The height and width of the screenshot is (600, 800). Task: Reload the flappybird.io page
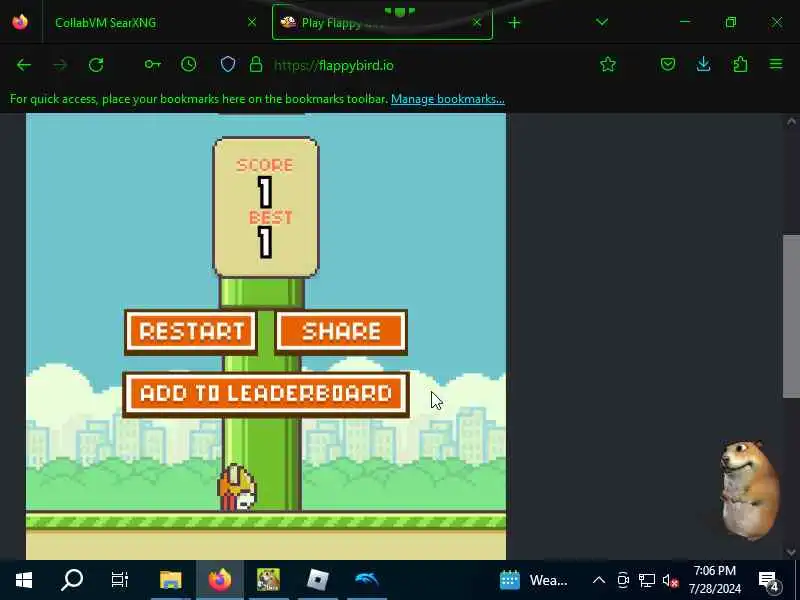pos(96,65)
